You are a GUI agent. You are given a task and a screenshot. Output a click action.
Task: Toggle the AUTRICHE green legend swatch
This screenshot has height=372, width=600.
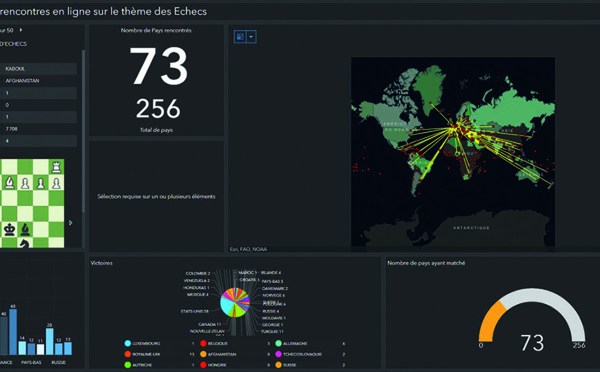click(x=128, y=365)
